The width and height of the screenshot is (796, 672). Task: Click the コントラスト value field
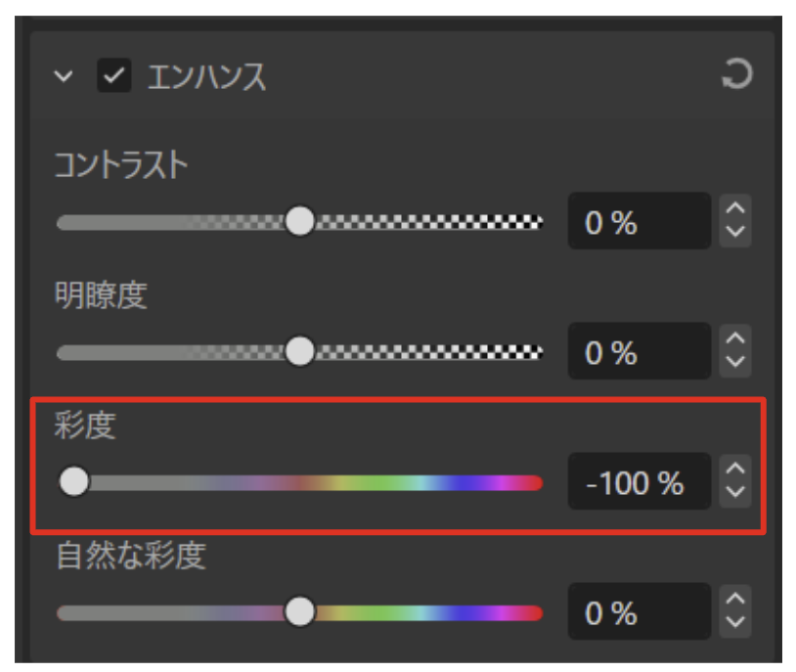click(640, 221)
